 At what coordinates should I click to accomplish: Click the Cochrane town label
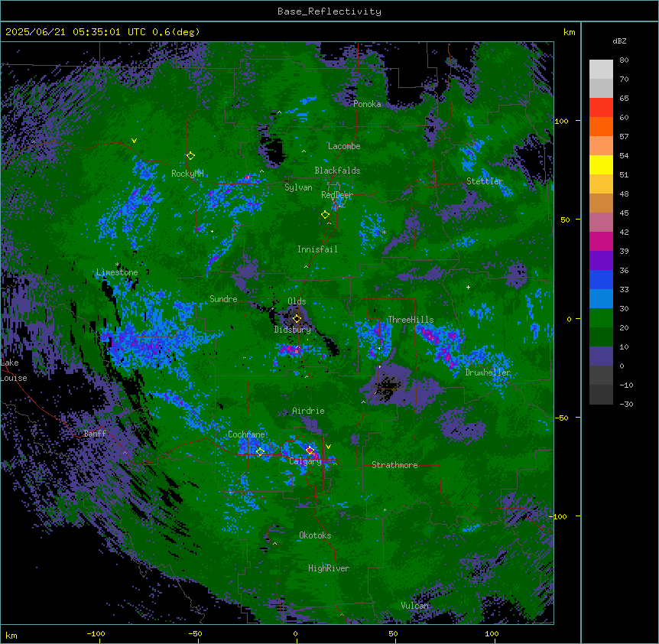pyautogui.click(x=246, y=434)
